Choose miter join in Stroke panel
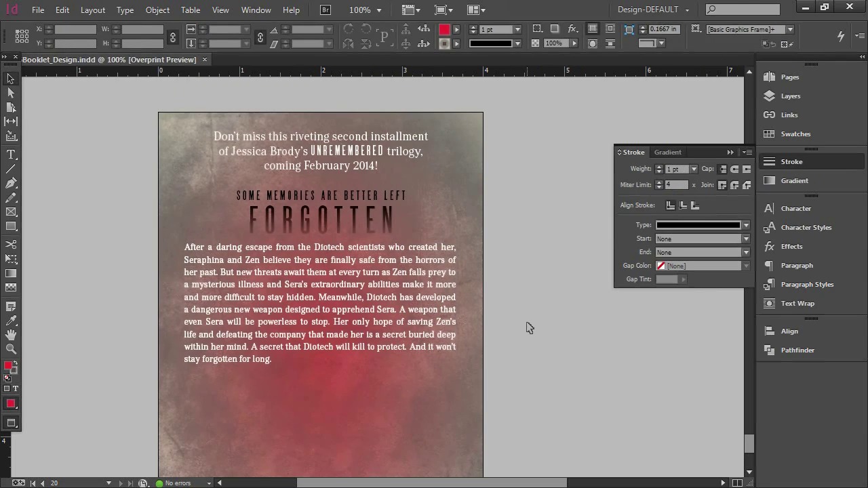This screenshot has height=488, width=868. (723, 185)
